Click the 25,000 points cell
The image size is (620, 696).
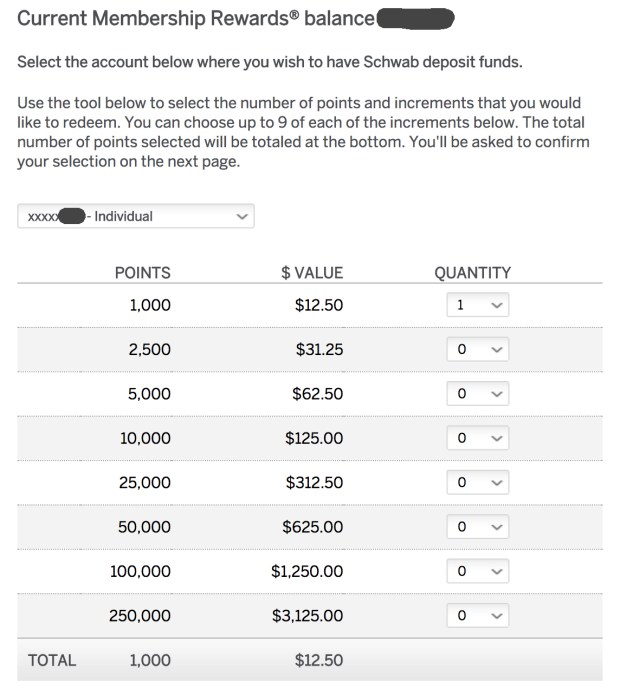145,482
